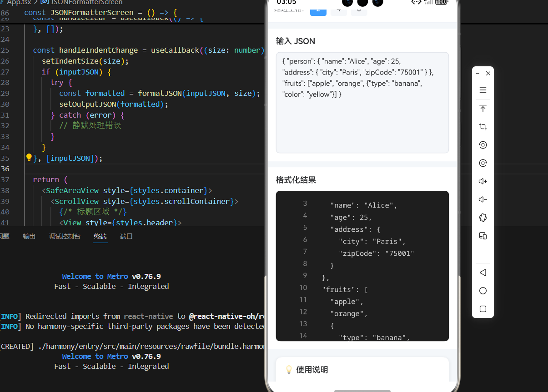Click the "fruits": [ output line
This screenshot has width=548, height=392.
[x=345, y=289]
